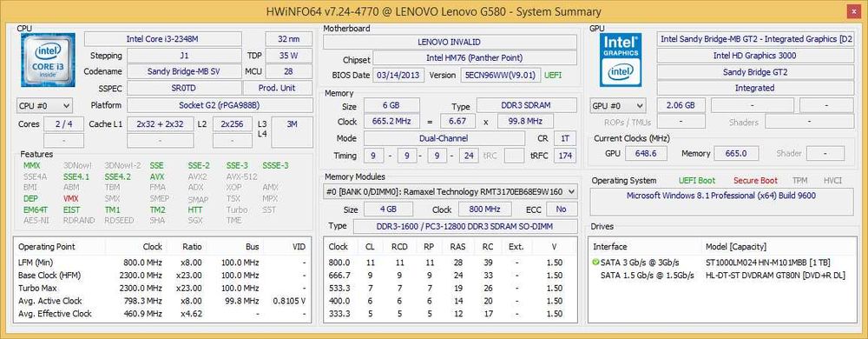
Task: Click the 666.7 memory timing row
Action: click(x=450, y=276)
